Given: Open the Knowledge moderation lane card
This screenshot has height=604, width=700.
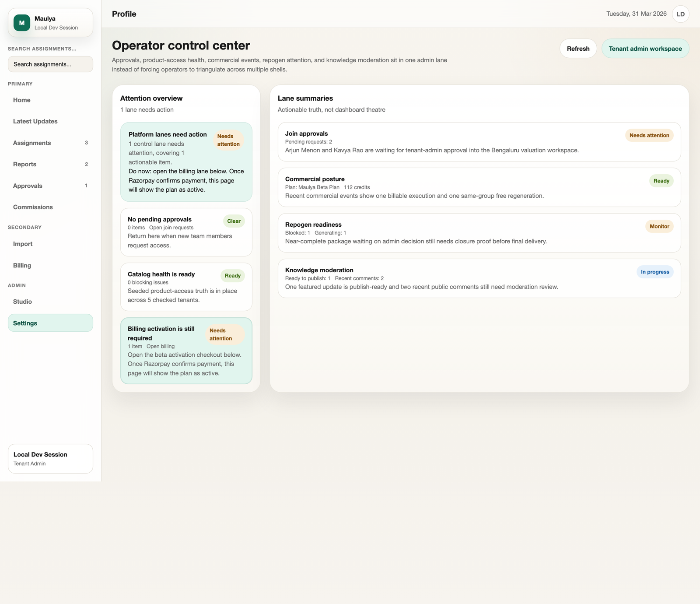Looking at the screenshot, I should click(479, 278).
